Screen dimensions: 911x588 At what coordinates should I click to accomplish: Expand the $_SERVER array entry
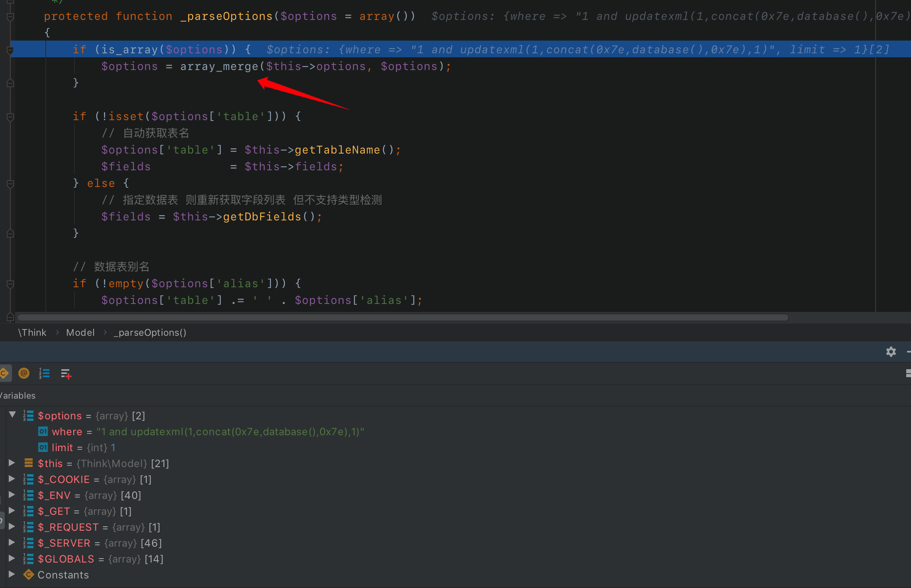[x=12, y=542]
